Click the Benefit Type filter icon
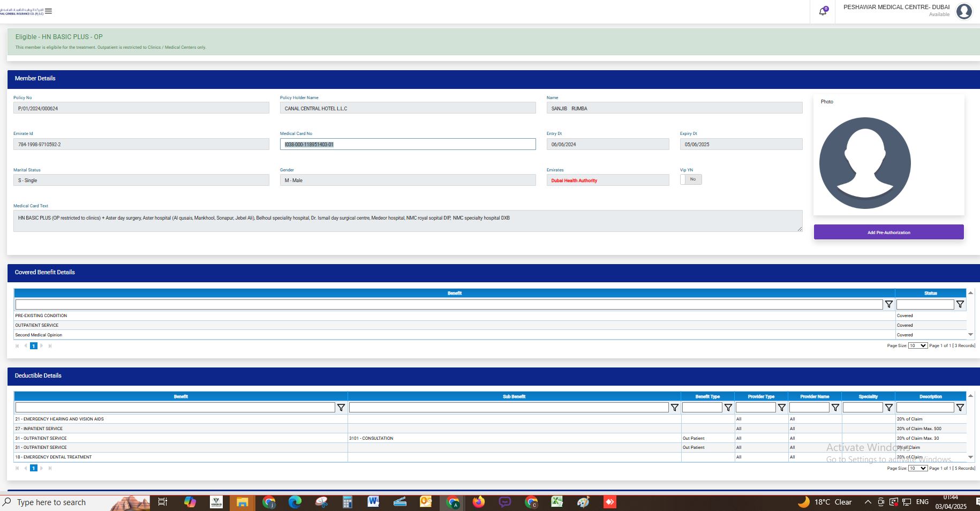The height and width of the screenshot is (511, 980). pyautogui.click(x=728, y=408)
